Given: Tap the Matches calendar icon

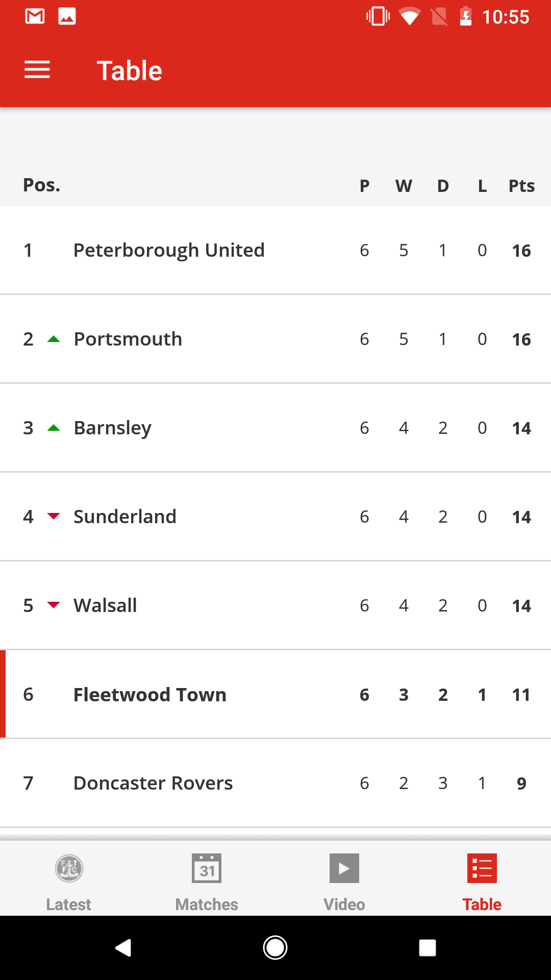Looking at the screenshot, I should (x=207, y=868).
